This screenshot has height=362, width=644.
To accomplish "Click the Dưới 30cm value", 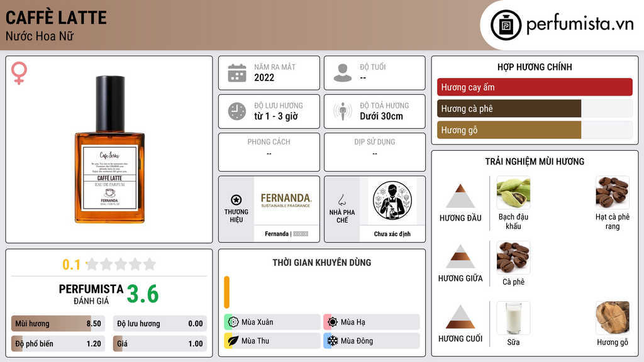I will 382,116.
